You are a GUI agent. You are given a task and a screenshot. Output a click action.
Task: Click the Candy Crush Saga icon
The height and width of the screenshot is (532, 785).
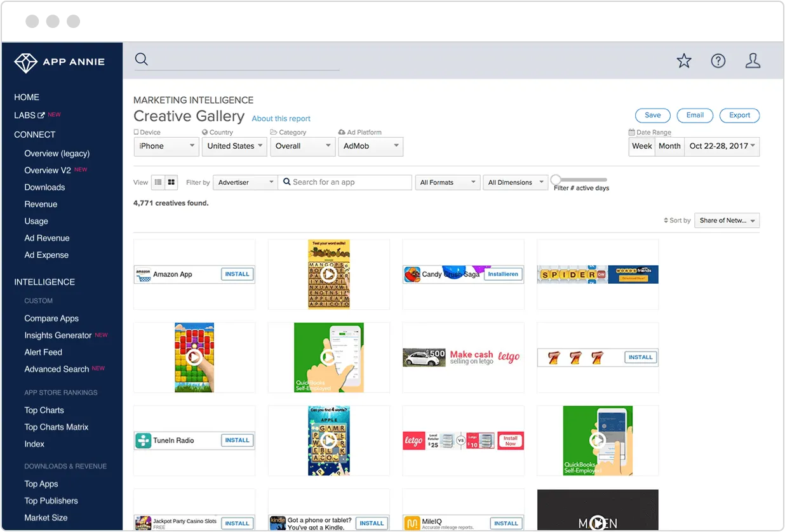click(412, 275)
